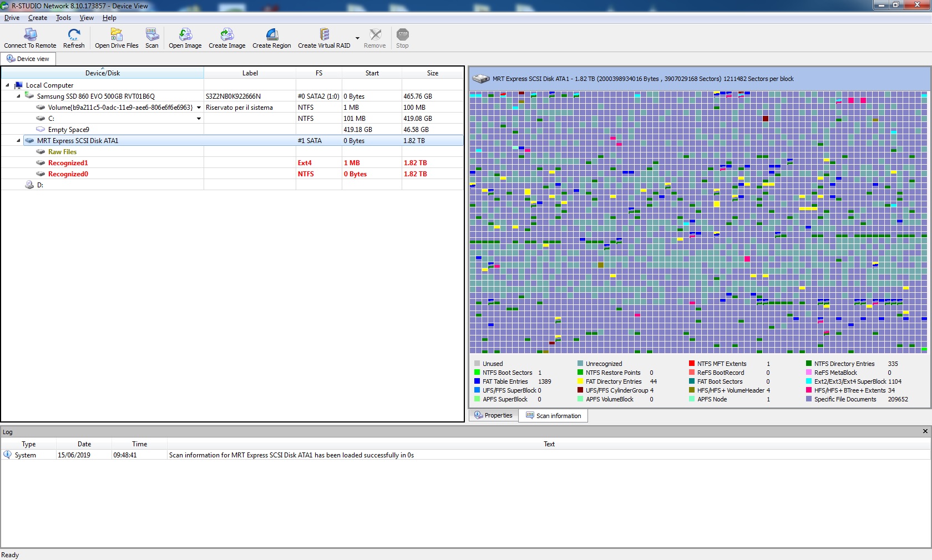Click the NTFS MFT Extents red legend swatch
Image resolution: width=932 pixels, height=560 pixels.
click(692, 364)
